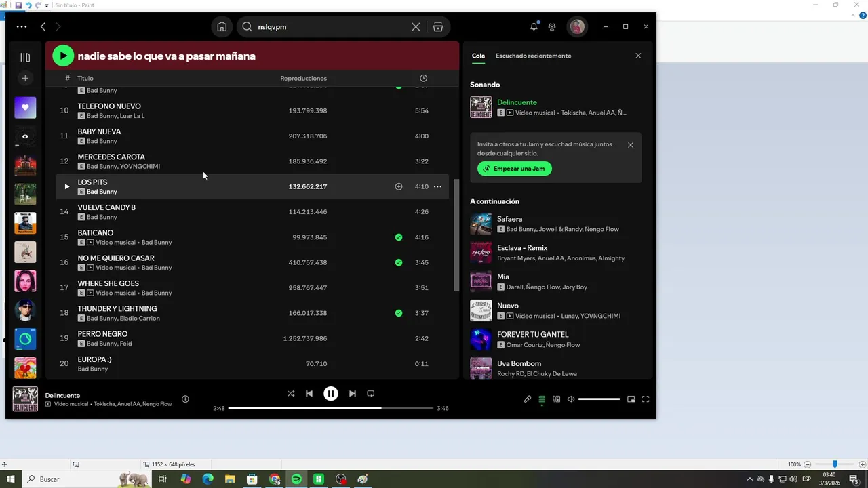
Task: Toggle the saved checkmark on THUNDER Y LIGHTNING
Action: (399, 313)
